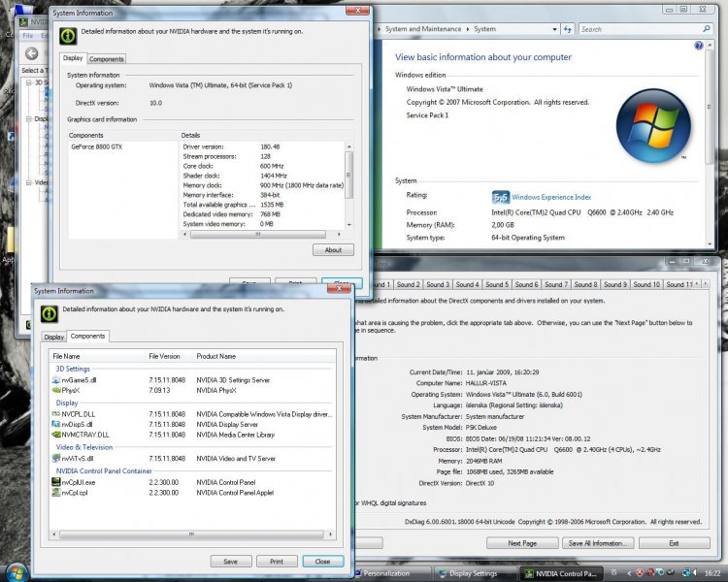Click the About button

click(x=333, y=249)
